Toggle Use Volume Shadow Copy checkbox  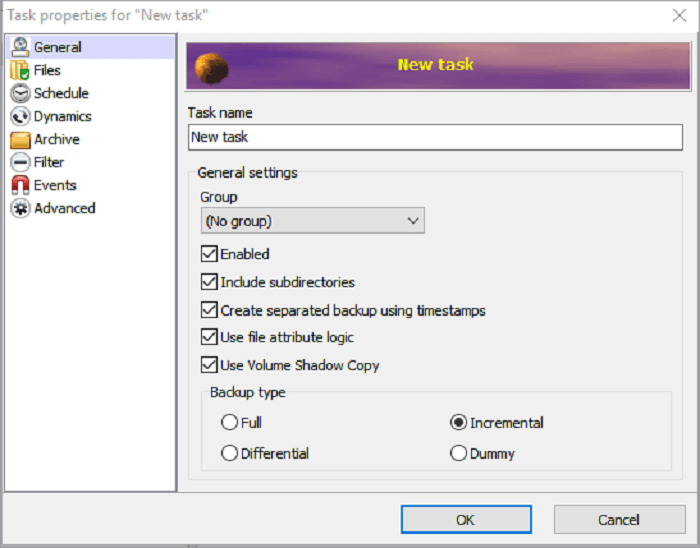click(209, 365)
